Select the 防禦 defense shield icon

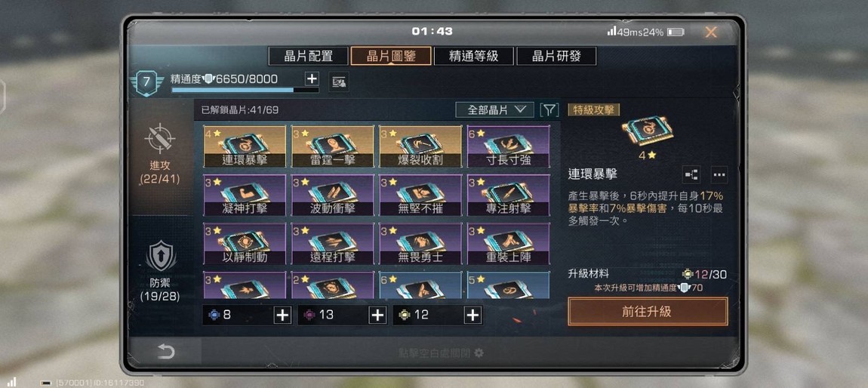click(161, 256)
